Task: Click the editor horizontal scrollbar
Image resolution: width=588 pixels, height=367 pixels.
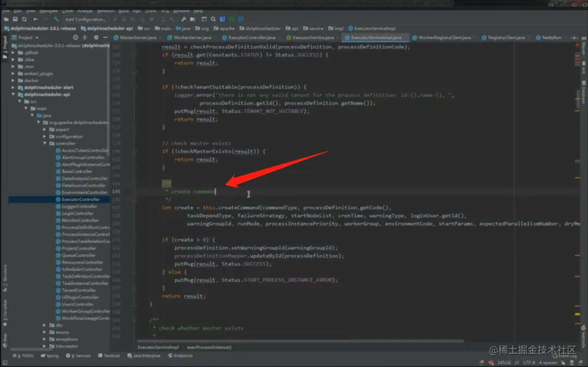Action: [x=300, y=341]
